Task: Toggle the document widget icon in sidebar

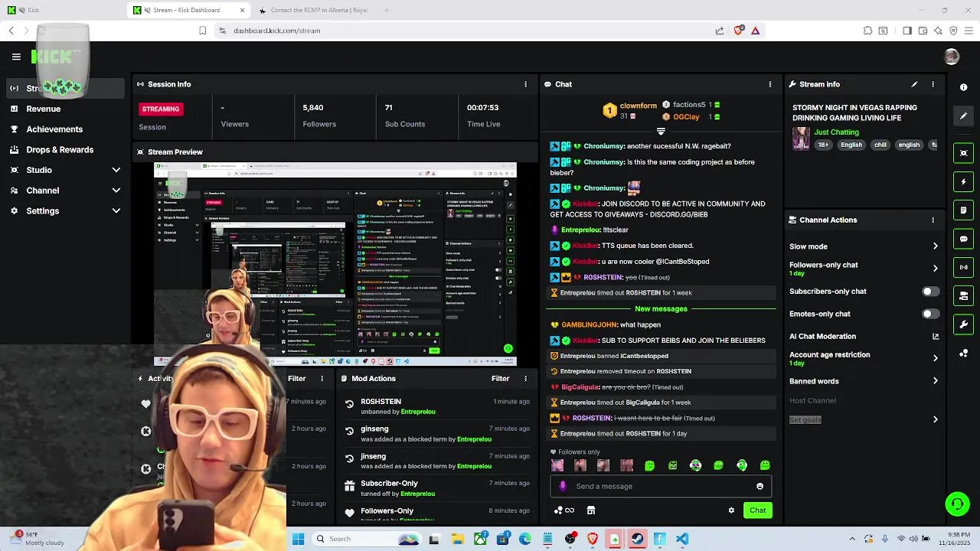Action: coord(964,210)
